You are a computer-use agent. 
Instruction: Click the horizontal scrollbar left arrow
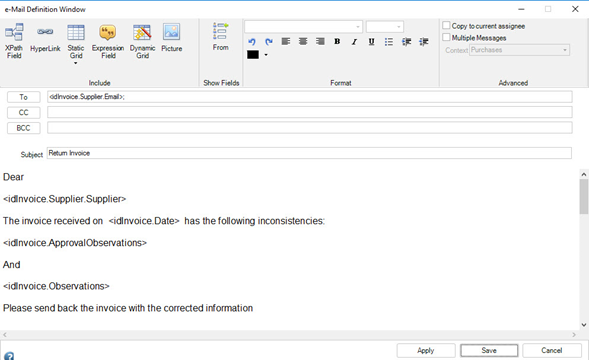click(5, 334)
